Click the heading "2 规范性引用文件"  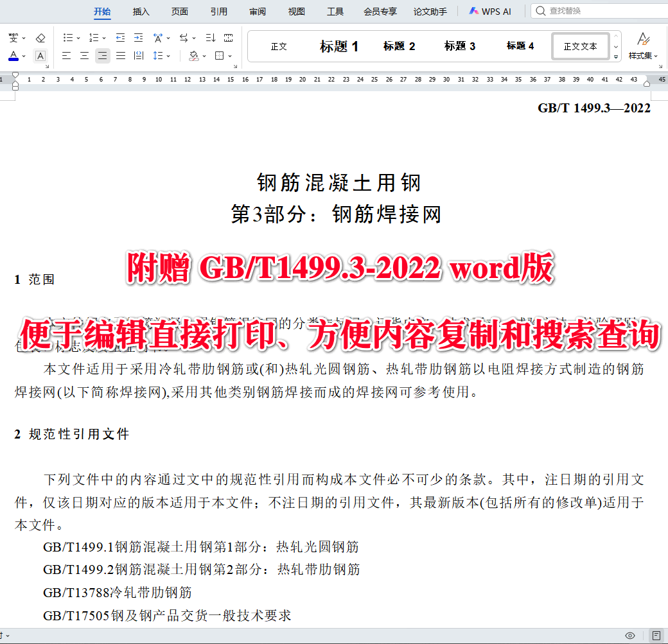[x=71, y=434]
